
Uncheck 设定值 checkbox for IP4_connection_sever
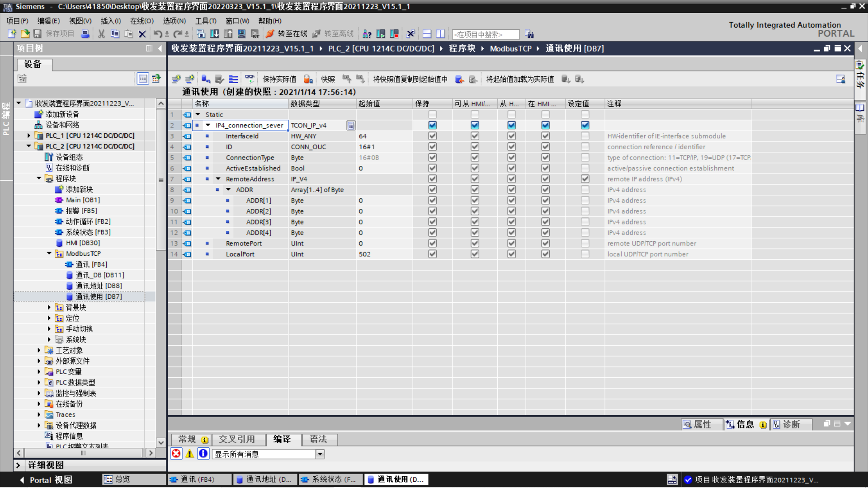[x=585, y=125]
